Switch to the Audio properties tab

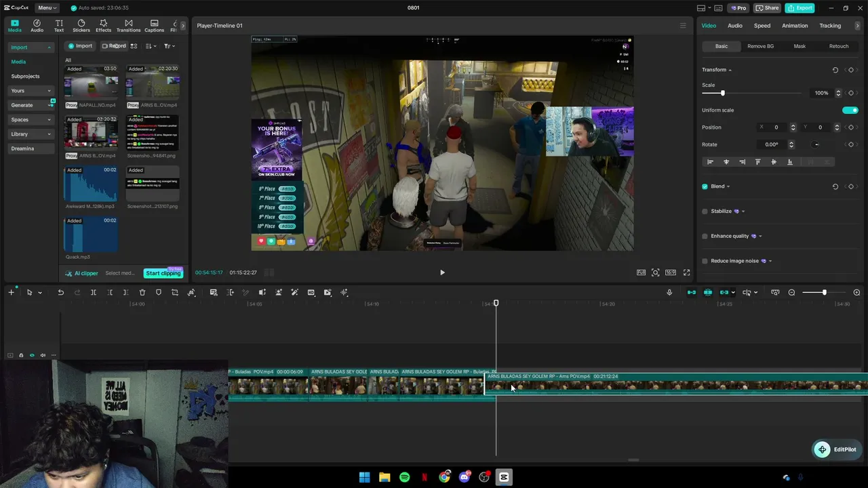pos(735,26)
